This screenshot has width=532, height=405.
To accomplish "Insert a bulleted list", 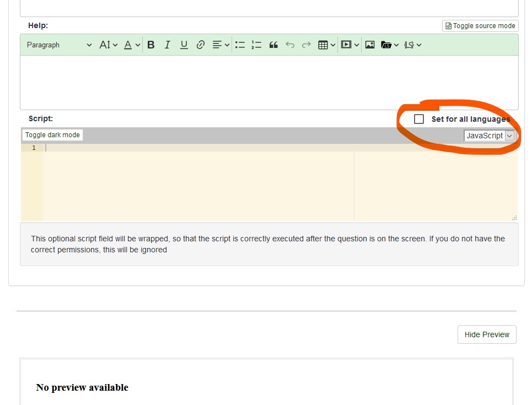I will point(240,45).
